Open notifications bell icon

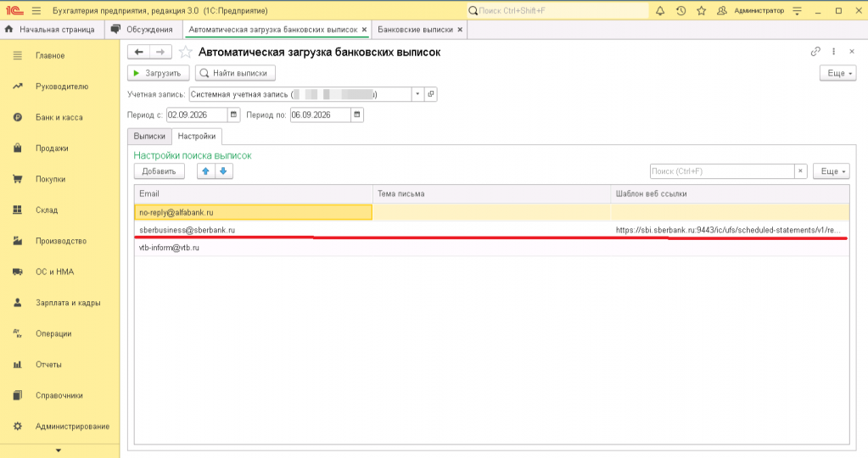click(x=660, y=10)
